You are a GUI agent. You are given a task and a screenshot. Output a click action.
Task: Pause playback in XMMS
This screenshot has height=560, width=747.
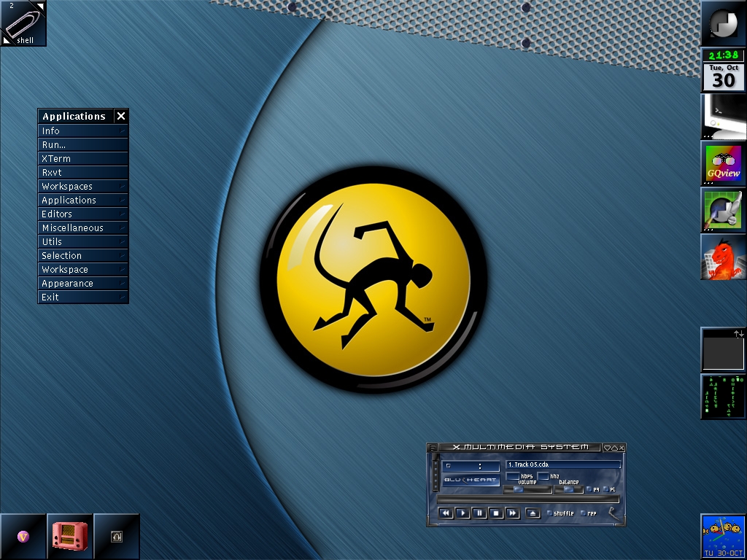[x=479, y=513]
